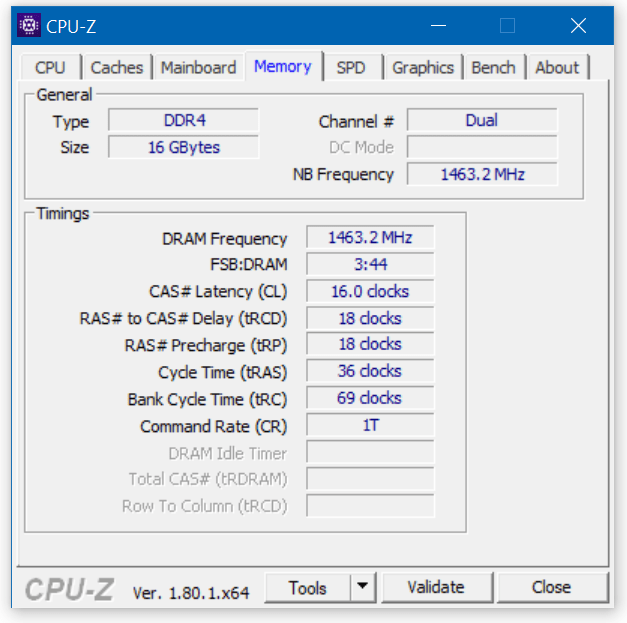The image size is (627, 623).
Task: Click the Ver. 1.80.1.x64 version text
Action: [x=191, y=593]
